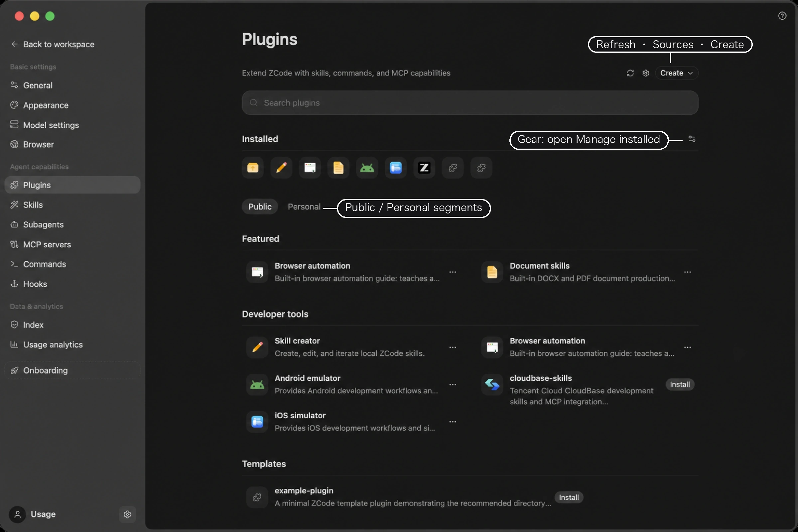Screen dimensions: 798x532
Task: Open plugin sources gear icon
Action: pos(645,73)
